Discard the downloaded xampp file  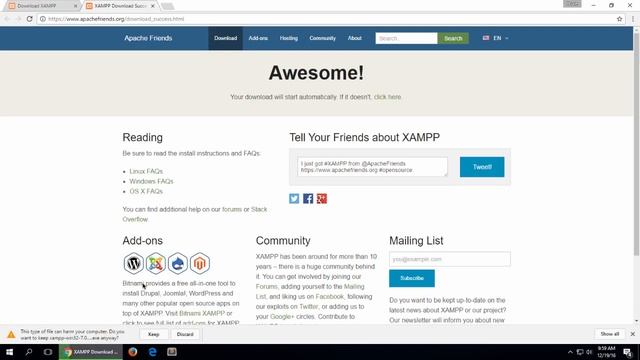point(185,334)
